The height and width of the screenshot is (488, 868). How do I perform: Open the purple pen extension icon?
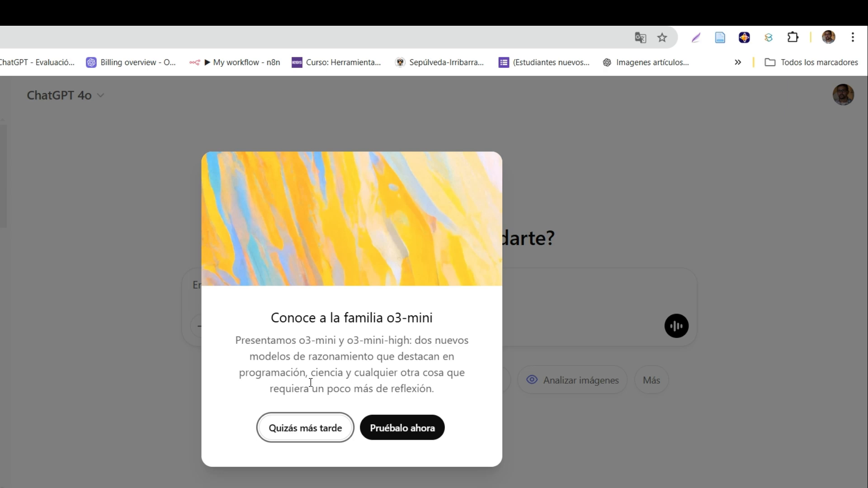tap(696, 38)
